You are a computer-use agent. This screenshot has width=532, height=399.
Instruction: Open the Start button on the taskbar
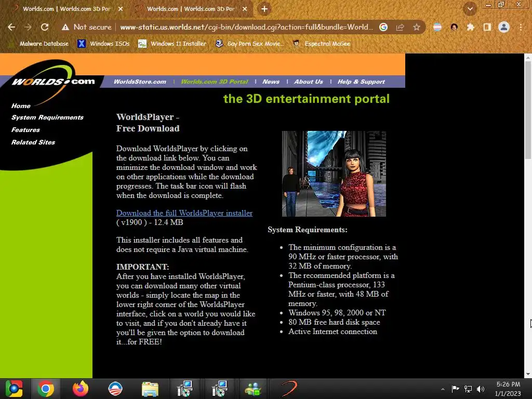click(14, 389)
